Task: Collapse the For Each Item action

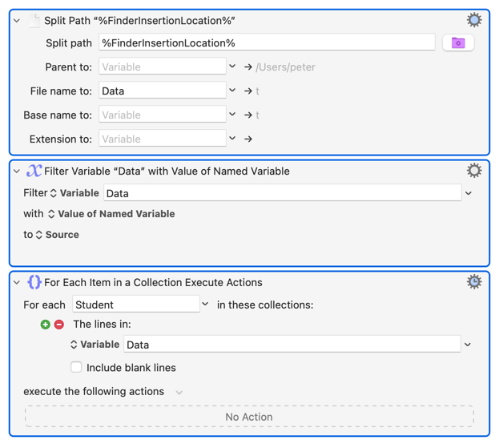Action: (x=17, y=282)
